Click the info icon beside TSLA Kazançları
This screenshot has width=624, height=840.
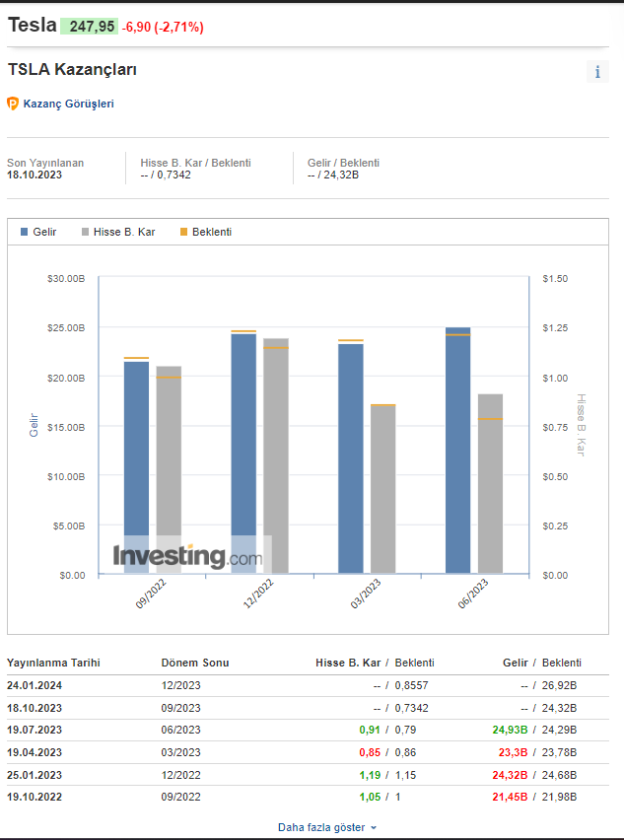[597, 71]
